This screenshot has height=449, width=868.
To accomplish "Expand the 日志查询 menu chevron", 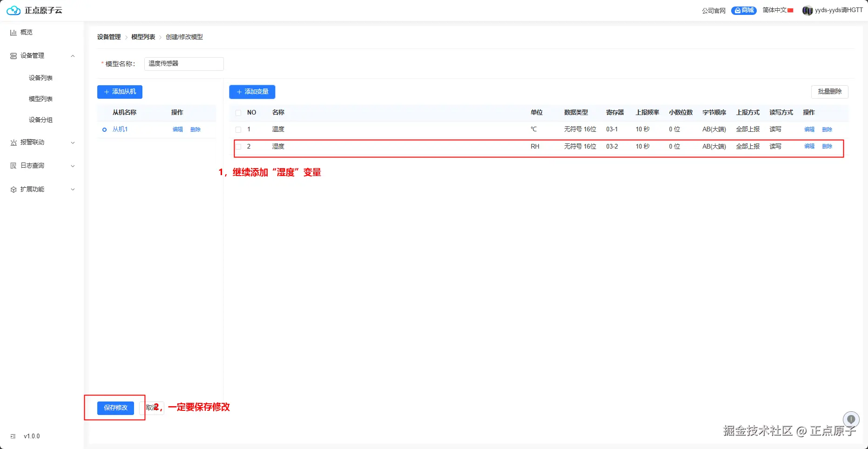I will (73, 166).
